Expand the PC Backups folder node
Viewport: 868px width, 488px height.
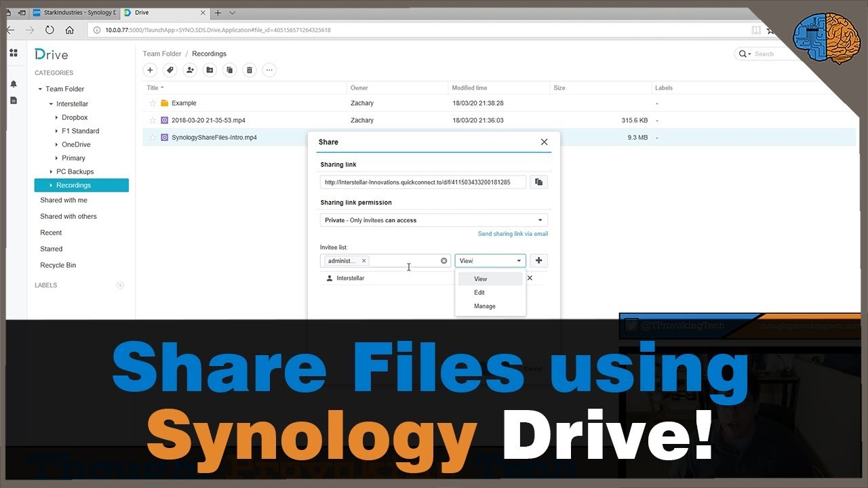(51, 171)
